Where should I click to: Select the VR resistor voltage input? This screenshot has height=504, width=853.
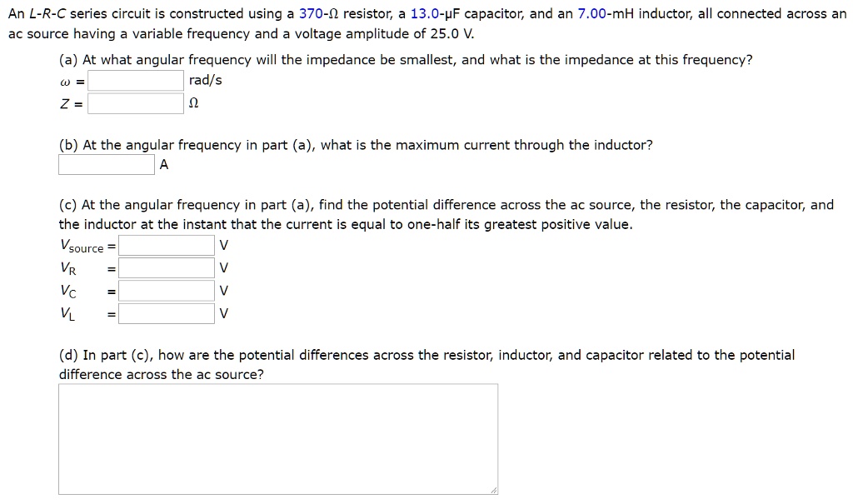pyautogui.click(x=167, y=268)
